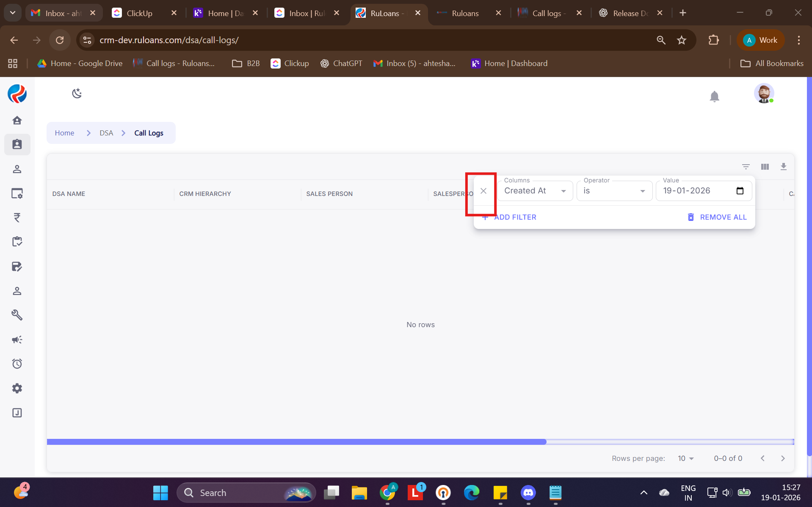Viewport: 812px width, 507px height.
Task: Open Discord from the taskbar
Action: [528, 493]
